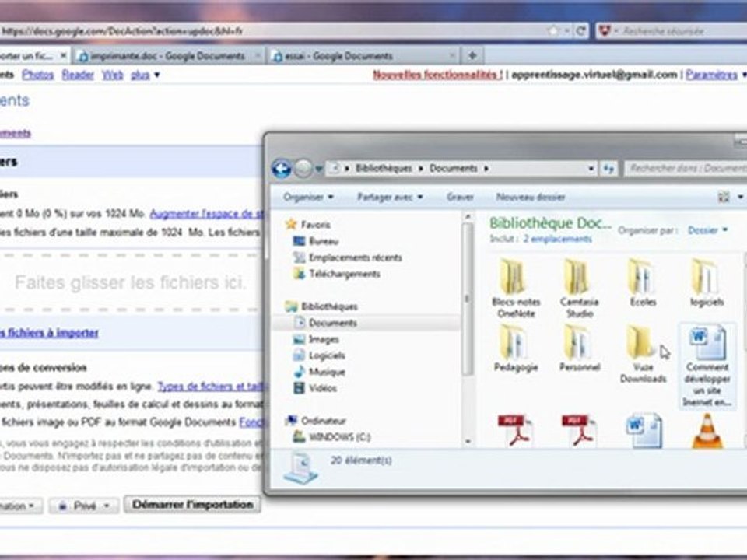Image resolution: width=747 pixels, height=560 pixels.
Task: Open the Partager avec dropdown
Action: [390, 197]
